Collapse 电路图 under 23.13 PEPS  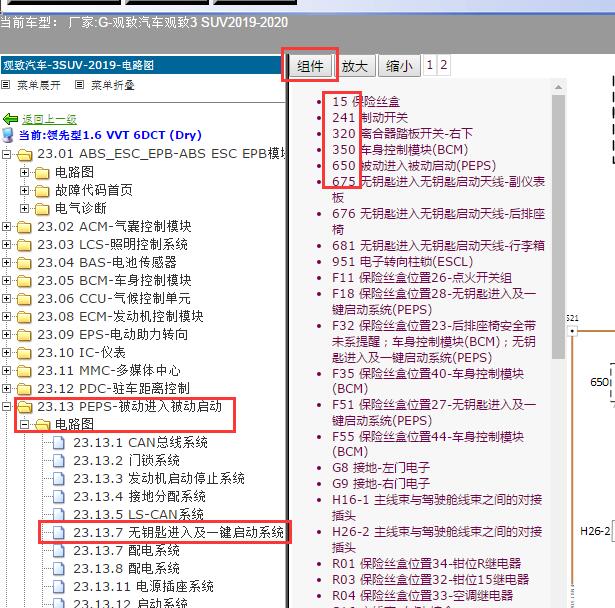[24, 424]
